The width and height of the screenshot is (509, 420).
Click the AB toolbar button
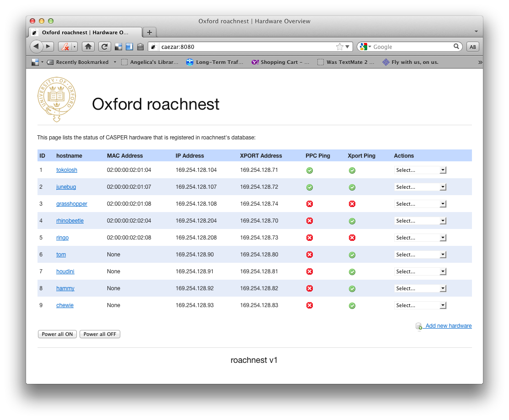pos(472,47)
